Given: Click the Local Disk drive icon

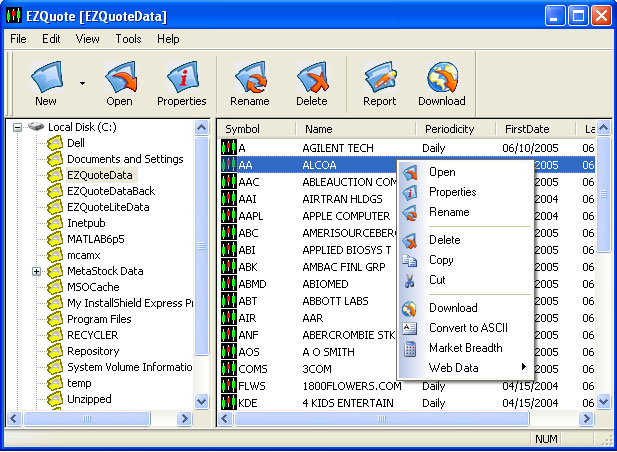Looking at the screenshot, I should 36,127.
